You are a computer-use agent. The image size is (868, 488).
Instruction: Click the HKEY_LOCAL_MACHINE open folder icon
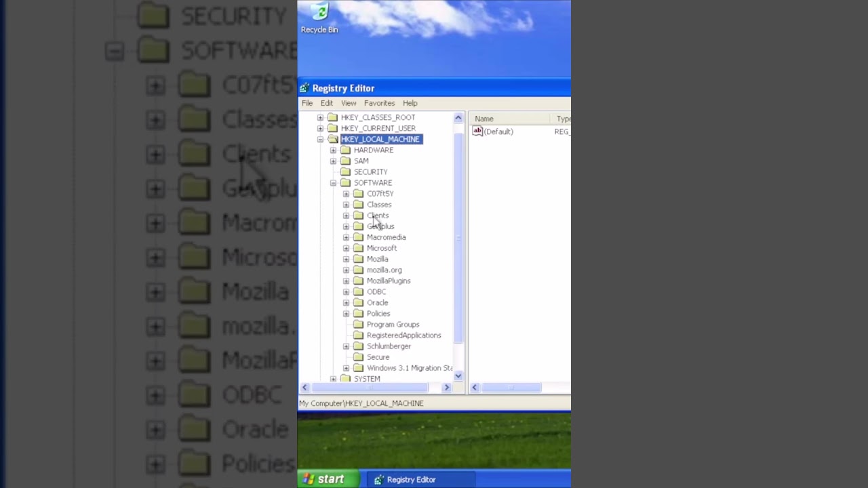pos(332,139)
